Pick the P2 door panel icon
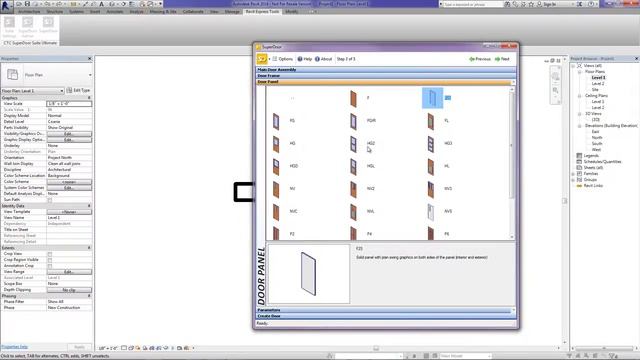The width and height of the screenshot is (640, 360). click(x=276, y=233)
